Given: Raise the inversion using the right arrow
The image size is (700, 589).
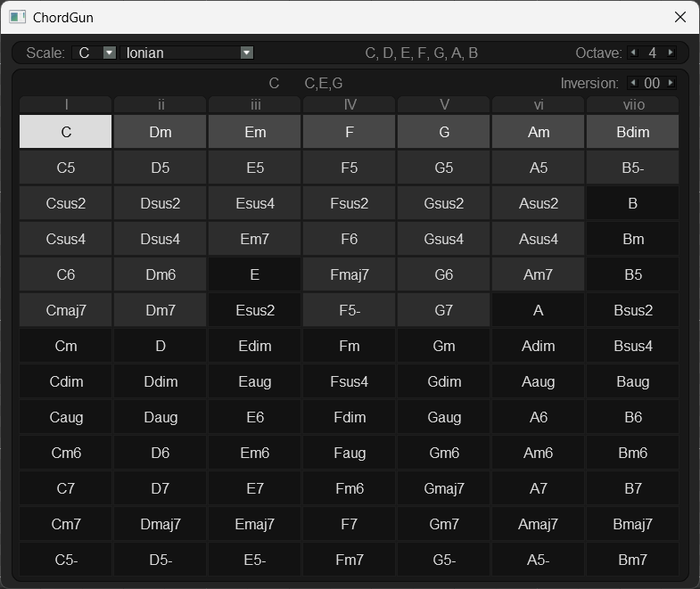Looking at the screenshot, I should click(x=671, y=83).
